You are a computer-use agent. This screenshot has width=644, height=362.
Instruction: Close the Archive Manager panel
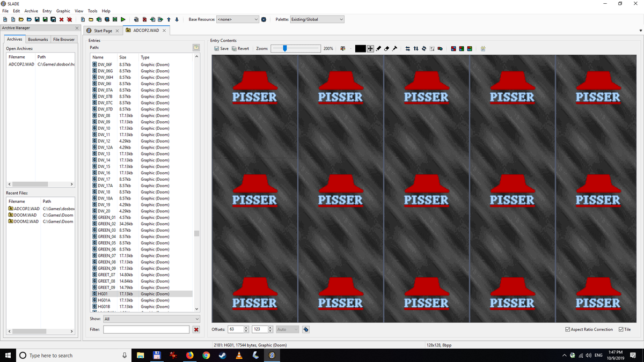point(77,28)
